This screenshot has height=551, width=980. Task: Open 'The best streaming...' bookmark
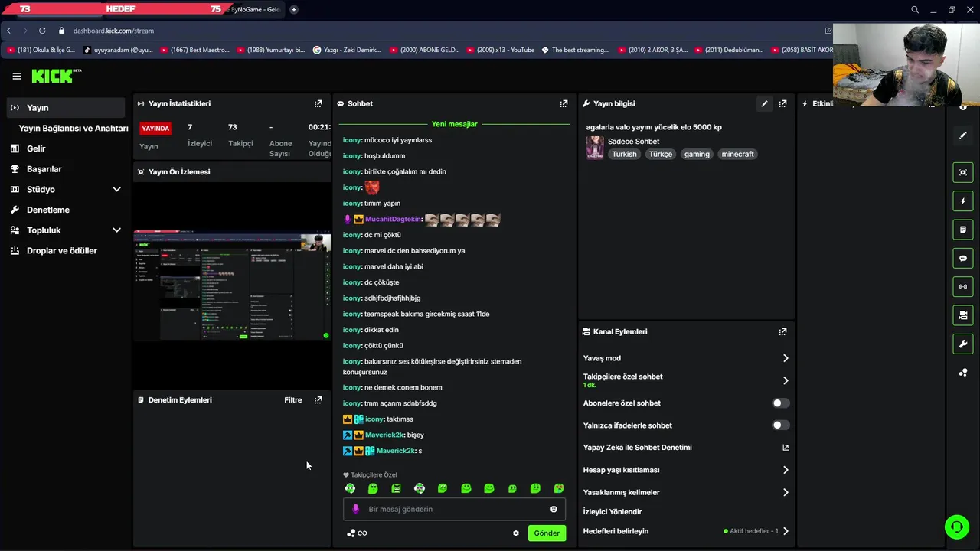pos(575,50)
